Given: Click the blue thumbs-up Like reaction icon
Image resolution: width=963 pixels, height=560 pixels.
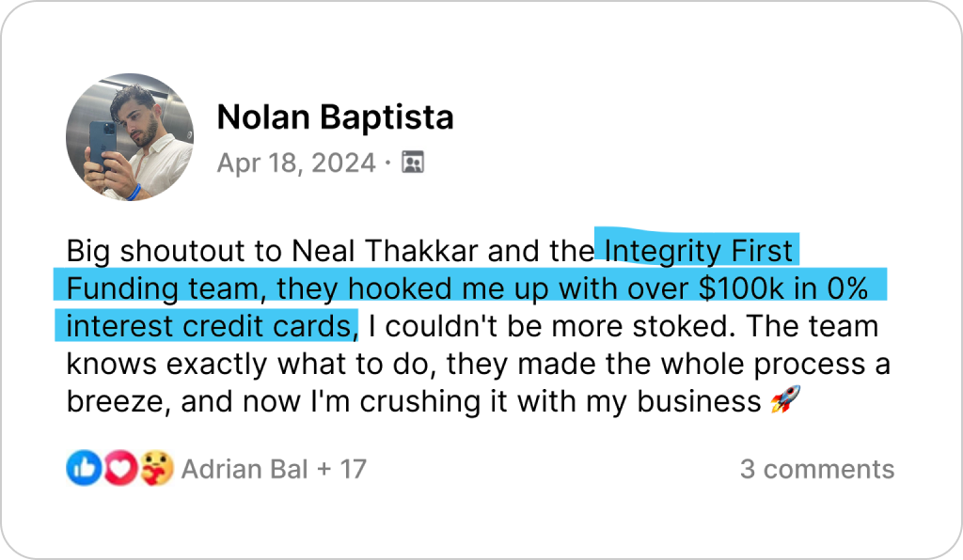Looking at the screenshot, I should pyautogui.click(x=84, y=469).
